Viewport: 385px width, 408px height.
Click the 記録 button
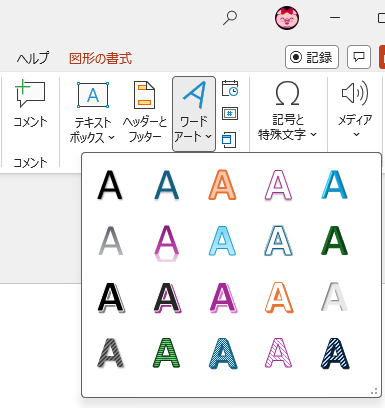click(x=312, y=57)
